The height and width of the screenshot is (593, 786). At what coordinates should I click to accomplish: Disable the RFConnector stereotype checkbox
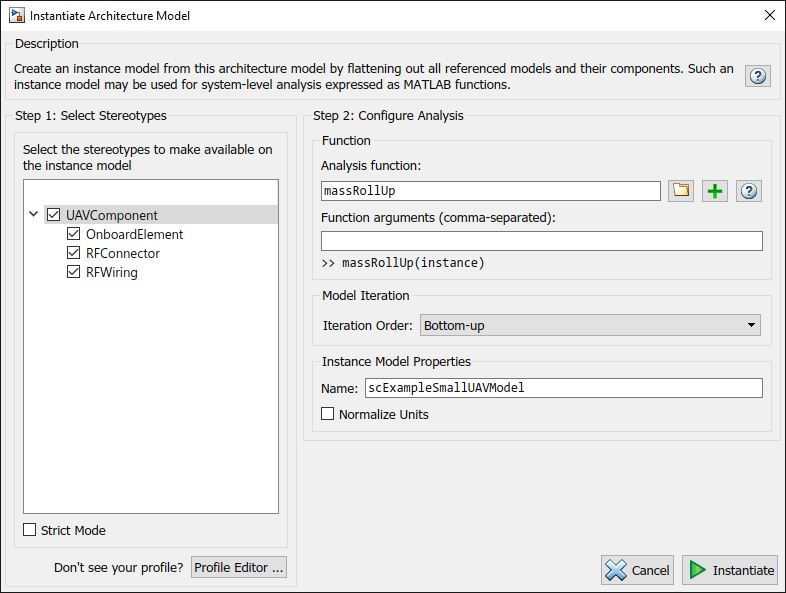click(x=74, y=253)
